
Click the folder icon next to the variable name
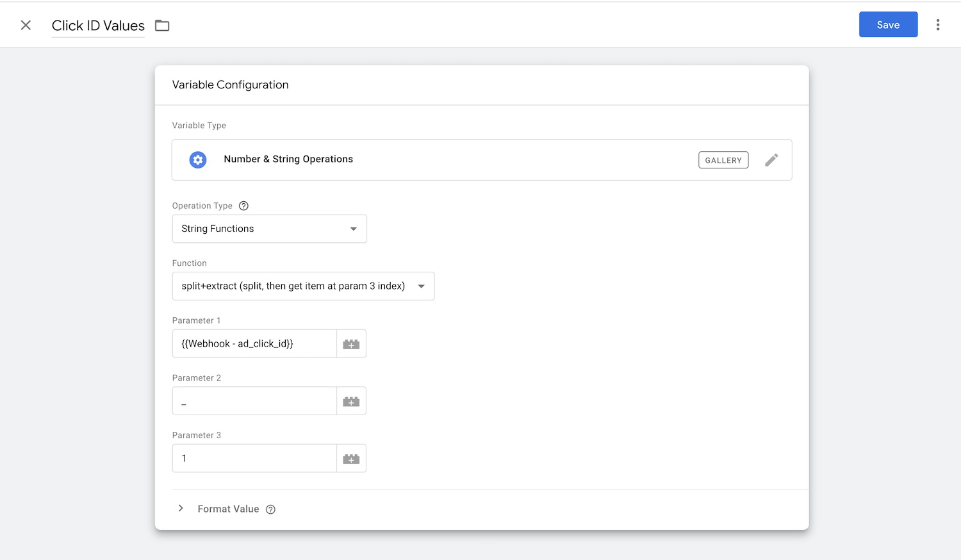click(162, 26)
